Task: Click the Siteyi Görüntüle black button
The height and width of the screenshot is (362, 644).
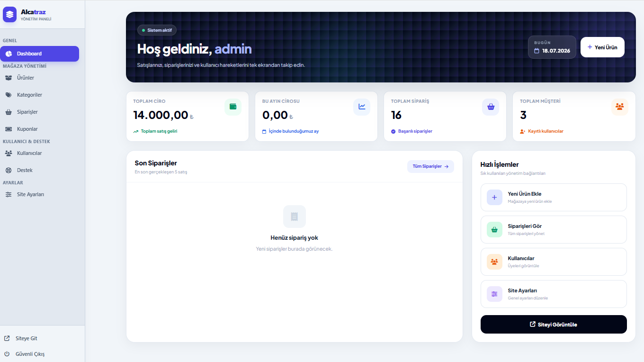Action: (x=554, y=325)
